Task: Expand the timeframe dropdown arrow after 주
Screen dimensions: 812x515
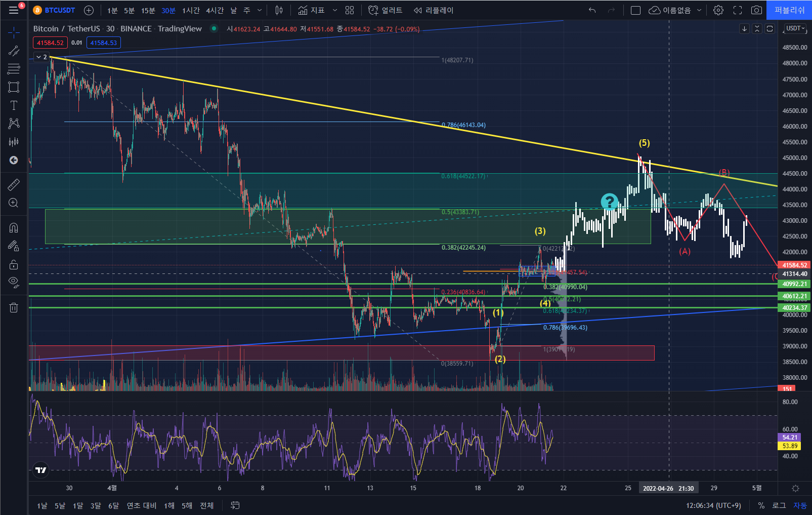Action: click(x=260, y=10)
